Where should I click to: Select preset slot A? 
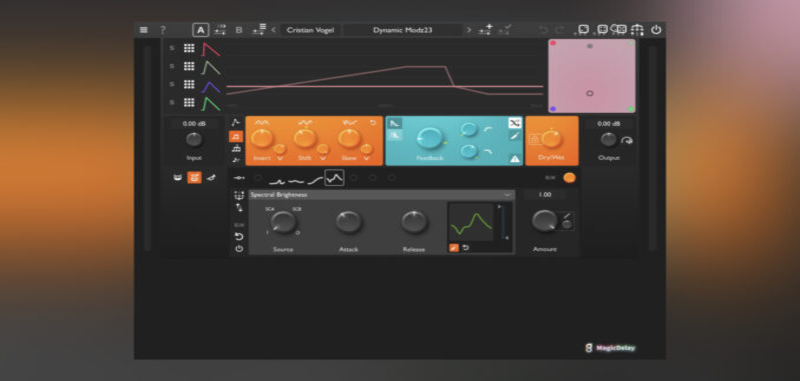pos(201,30)
